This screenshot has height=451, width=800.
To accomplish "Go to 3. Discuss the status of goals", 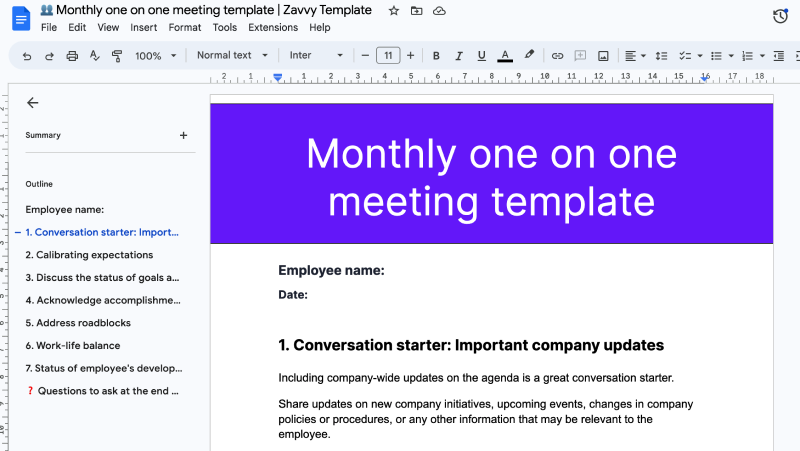I will coord(102,278).
